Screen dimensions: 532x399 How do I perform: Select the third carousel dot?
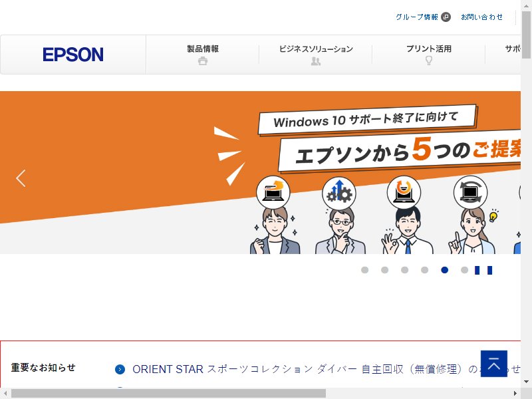tap(404, 270)
